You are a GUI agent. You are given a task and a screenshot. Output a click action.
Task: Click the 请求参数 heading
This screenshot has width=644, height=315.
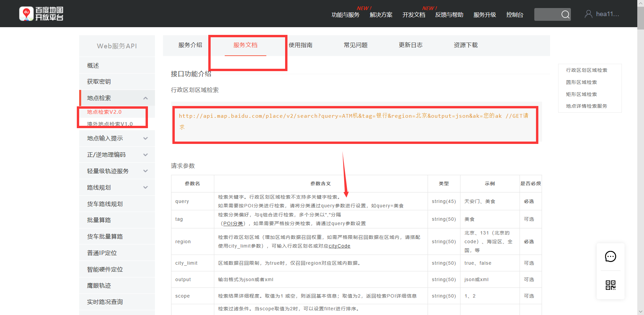click(x=183, y=166)
